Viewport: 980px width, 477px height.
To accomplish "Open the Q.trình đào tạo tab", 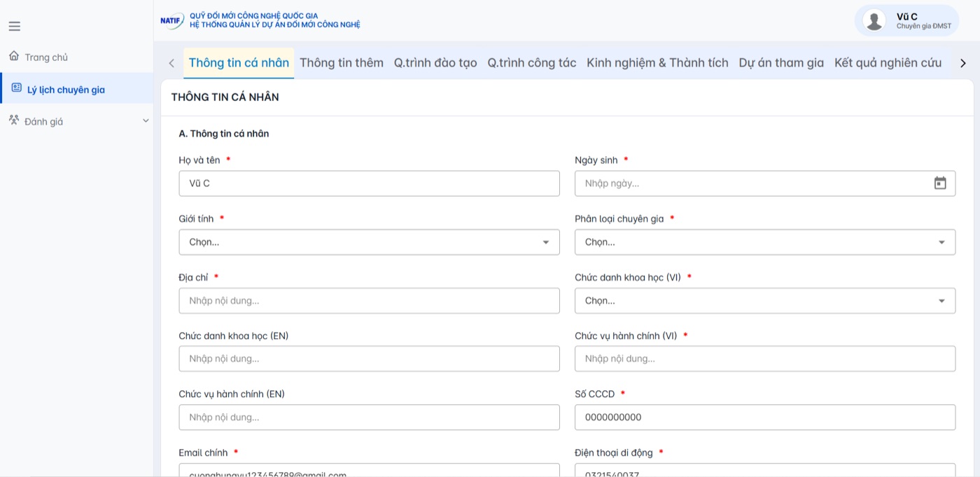I will (435, 63).
